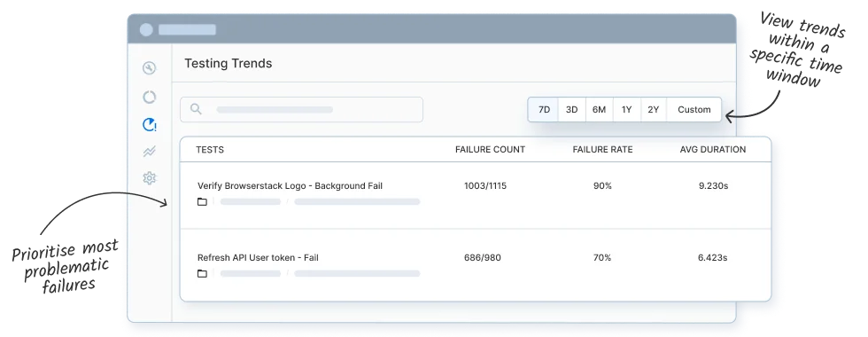Screen dimensions: 868x337
Task: Click folder icon under Refresh API User token
Action: tap(202, 273)
